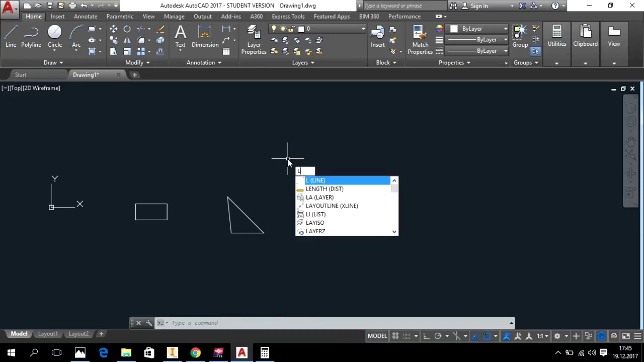Click the Group tool icon
The width and height of the screenshot is (644, 362).
click(520, 37)
